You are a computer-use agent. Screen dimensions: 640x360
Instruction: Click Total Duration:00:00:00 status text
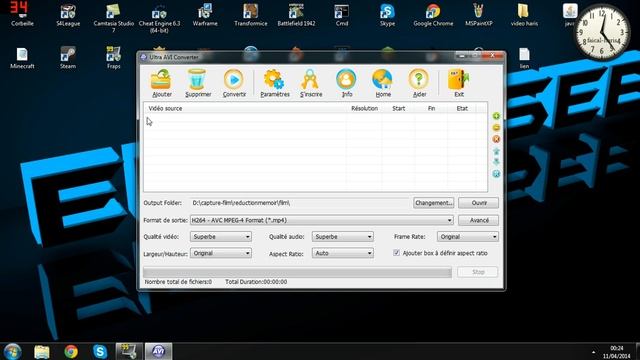(x=256, y=282)
